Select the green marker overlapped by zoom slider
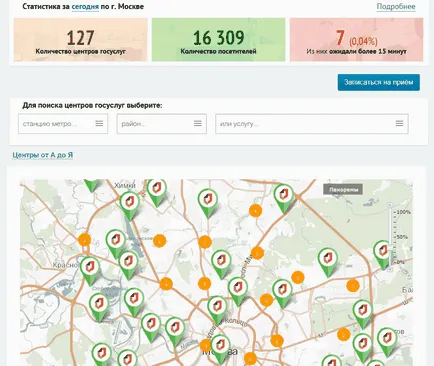Screen dimensions: 434x366 pos(383,254)
